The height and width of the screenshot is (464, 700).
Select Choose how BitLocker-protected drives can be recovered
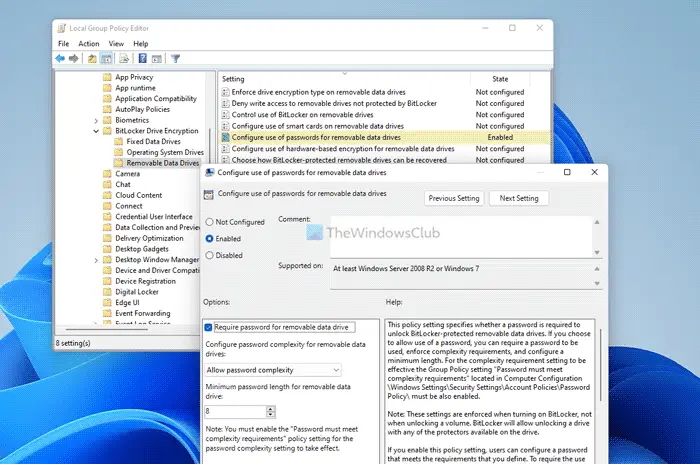coord(339,160)
